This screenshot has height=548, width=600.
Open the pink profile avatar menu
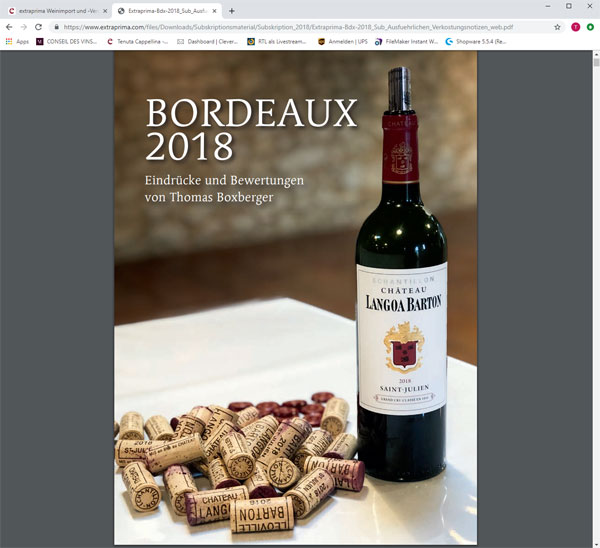576,27
